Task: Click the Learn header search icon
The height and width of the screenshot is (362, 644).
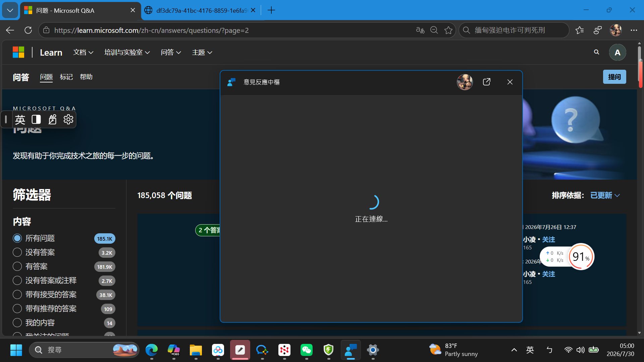Action: tap(596, 52)
